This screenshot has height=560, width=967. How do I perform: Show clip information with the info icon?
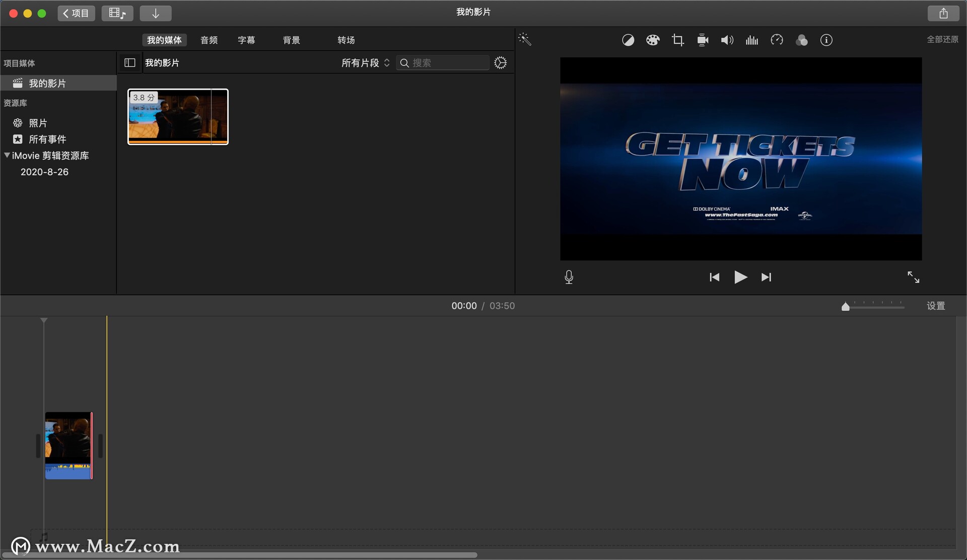pos(826,40)
